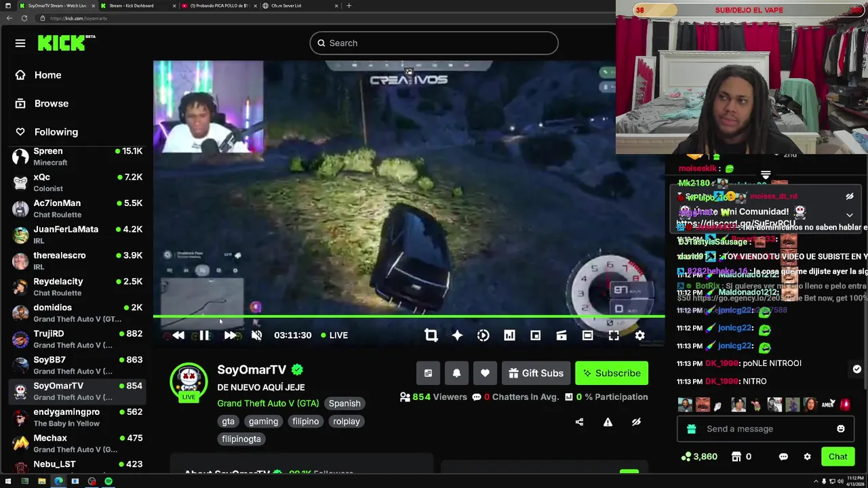This screenshot has width=868, height=488.
Task: Click the Gift Subs button
Action: pyautogui.click(x=536, y=373)
